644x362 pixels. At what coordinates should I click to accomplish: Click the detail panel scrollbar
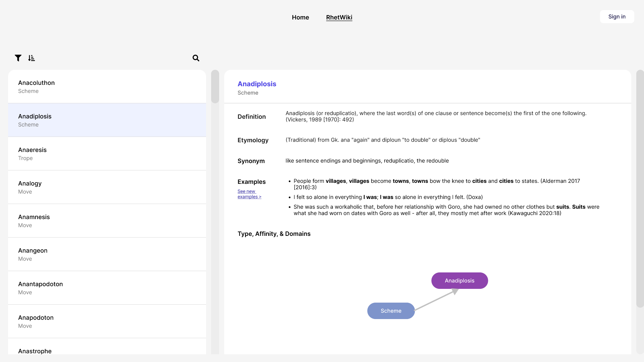(640, 189)
